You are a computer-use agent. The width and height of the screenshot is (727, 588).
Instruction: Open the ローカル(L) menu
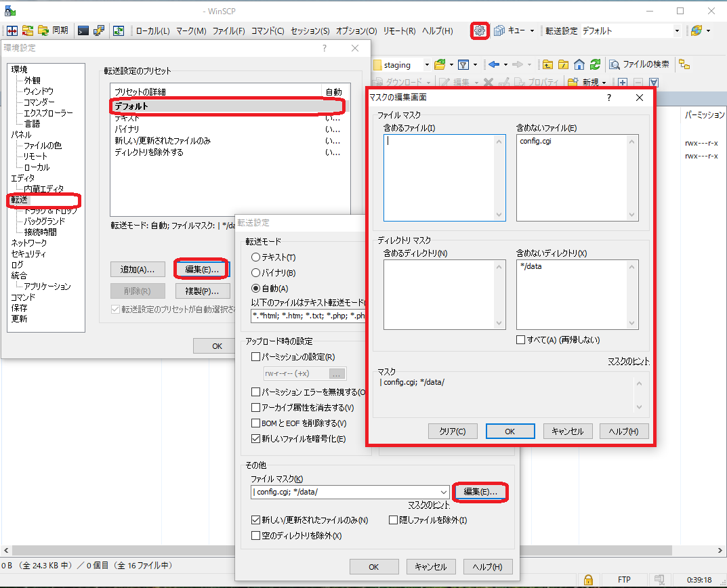click(152, 30)
